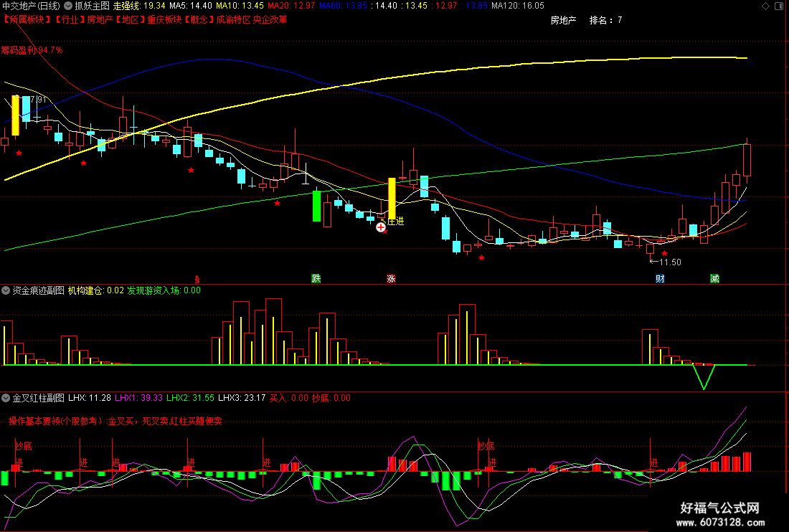Click the 财 event marker icon
This screenshot has height=532, width=789.
click(x=660, y=279)
